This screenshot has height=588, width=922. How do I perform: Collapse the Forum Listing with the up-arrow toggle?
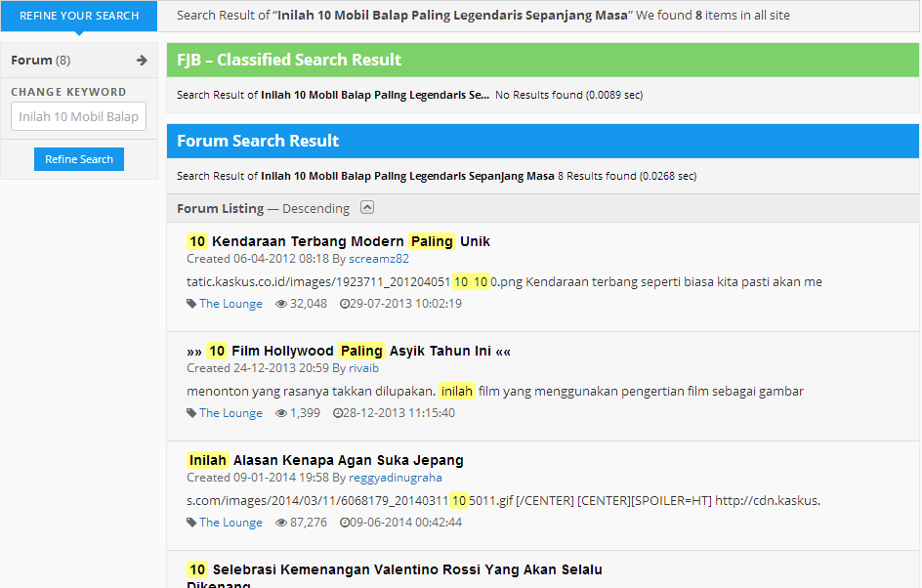click(x=367, y=207)
